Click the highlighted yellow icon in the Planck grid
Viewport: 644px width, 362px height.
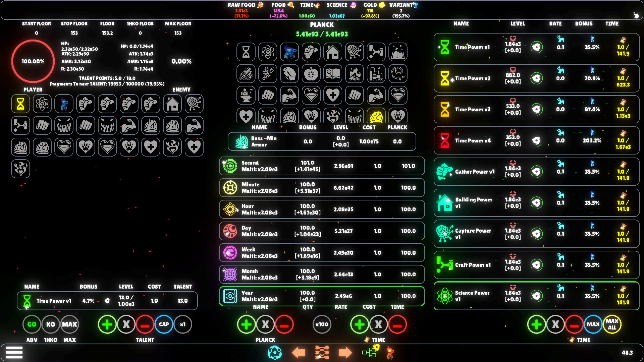376,116
